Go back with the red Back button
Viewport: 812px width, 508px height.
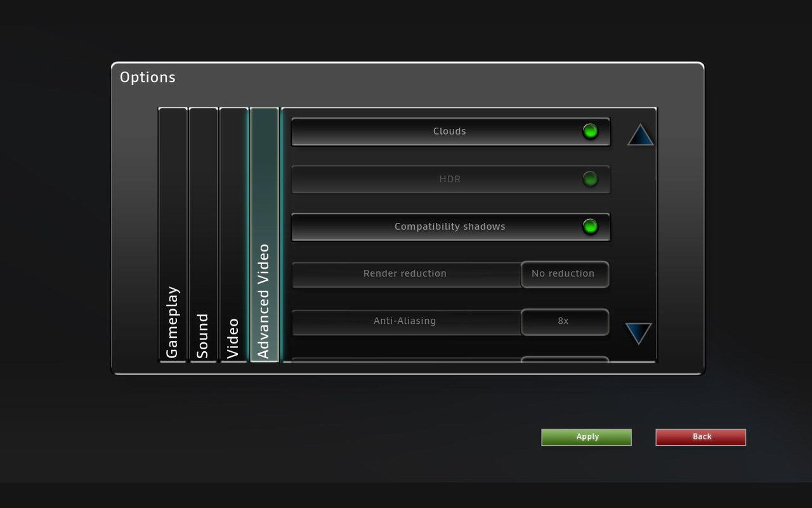pyautogui.click(x=700, y=437)
